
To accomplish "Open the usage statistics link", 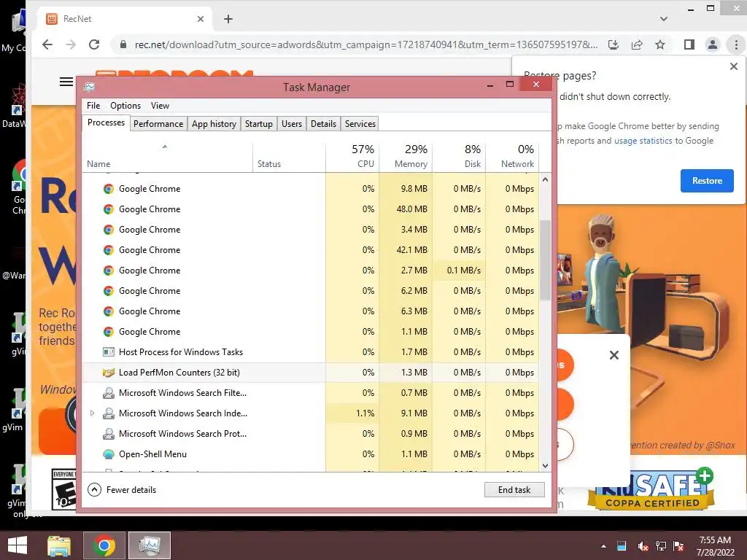I will pos(643,141).
